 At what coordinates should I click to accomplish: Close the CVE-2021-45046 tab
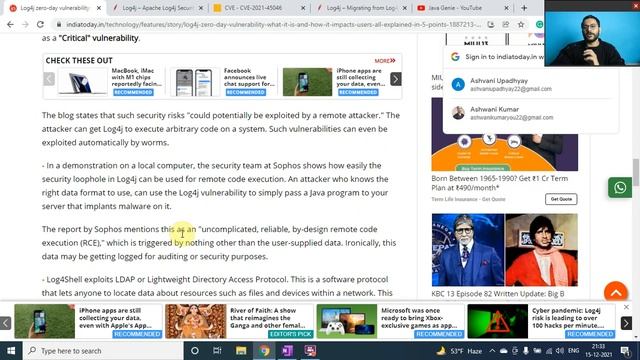coord(303,8)
